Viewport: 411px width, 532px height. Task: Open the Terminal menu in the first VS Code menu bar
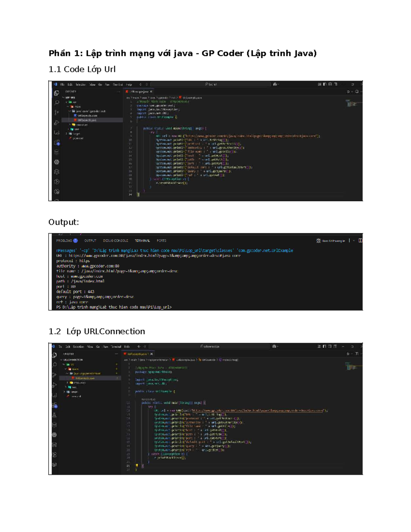(117, 84)
